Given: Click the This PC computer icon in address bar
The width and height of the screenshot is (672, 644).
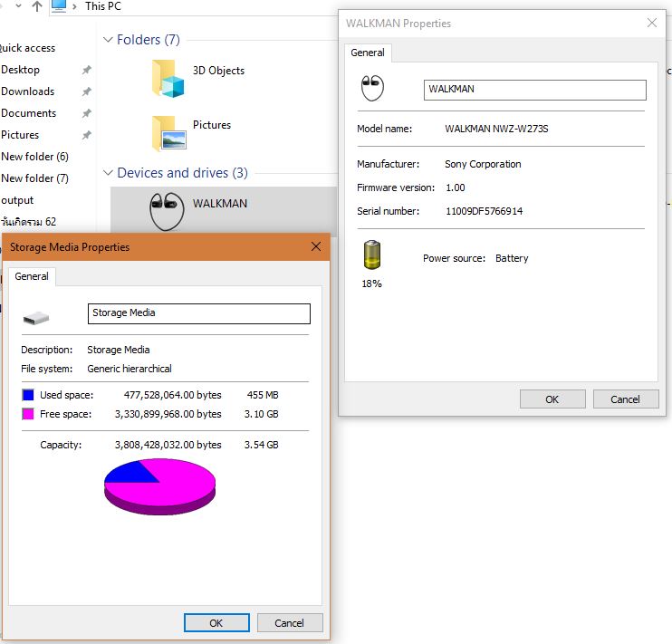Looking at the screenshot, I should tap(59, 6).
